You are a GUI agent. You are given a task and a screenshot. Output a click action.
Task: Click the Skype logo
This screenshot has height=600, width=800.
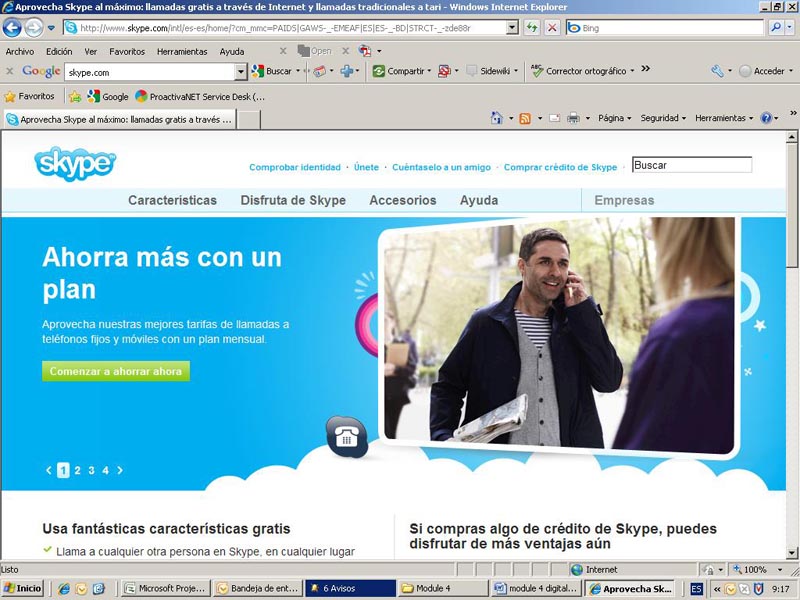75,163
